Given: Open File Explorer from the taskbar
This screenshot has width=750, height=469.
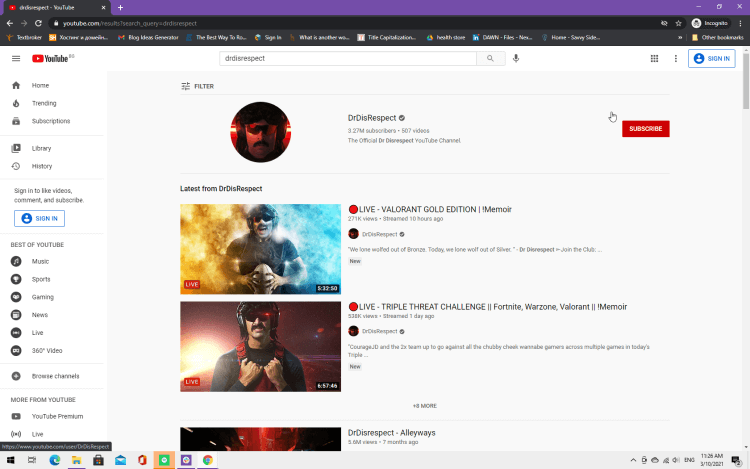Looking at the screenshot, I should click(x=77, y=460).
